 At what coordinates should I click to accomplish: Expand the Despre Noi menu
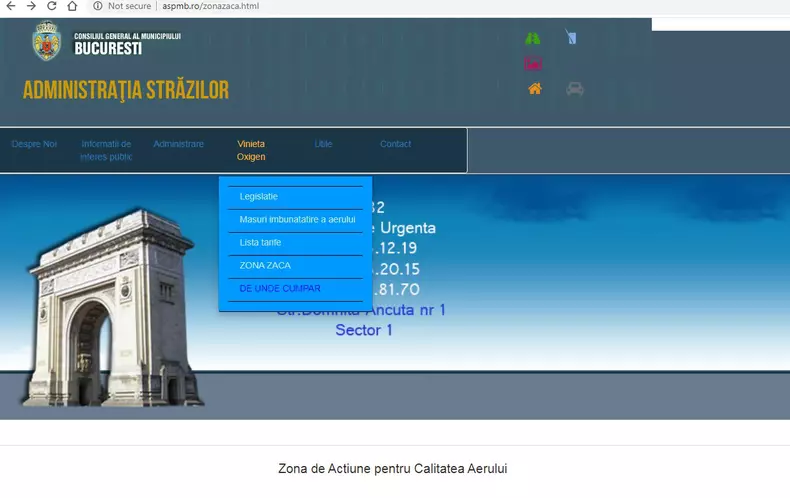click(34, 144)
